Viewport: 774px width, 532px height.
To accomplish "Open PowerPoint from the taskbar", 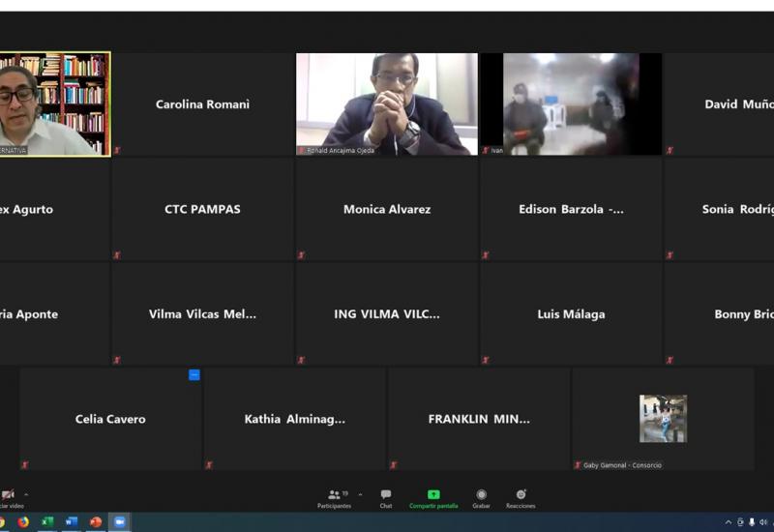I will 95,522.
